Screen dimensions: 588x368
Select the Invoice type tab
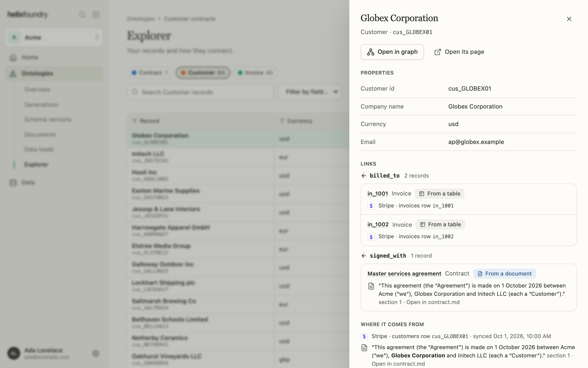[255, 72]
